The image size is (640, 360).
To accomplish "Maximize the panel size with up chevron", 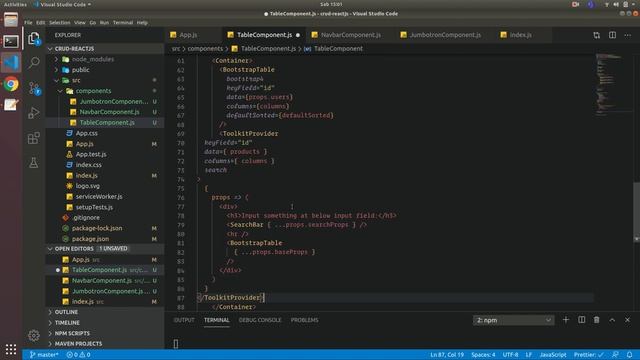I will (612, 320).
